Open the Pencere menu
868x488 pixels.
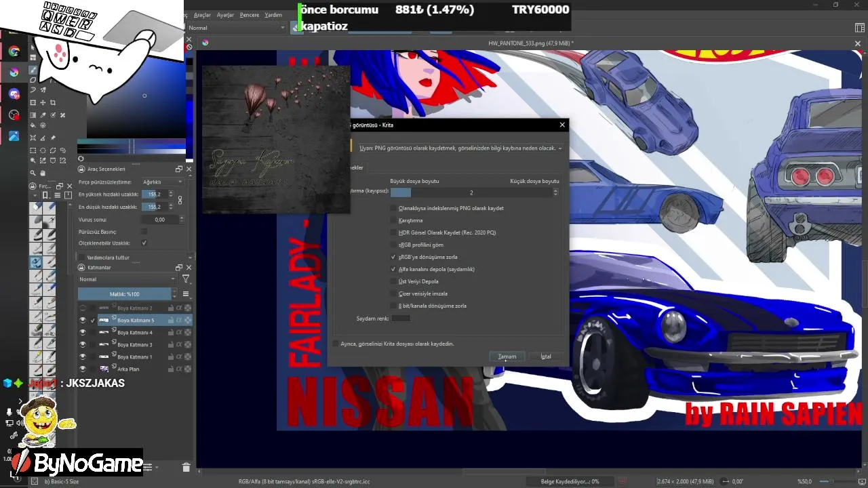(x=250, y=15)
